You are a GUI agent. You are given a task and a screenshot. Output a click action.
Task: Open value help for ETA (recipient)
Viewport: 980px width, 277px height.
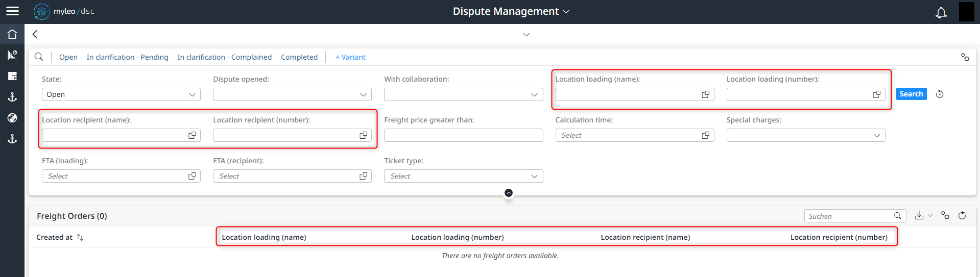pyautogui.click(x=363, y=176)
